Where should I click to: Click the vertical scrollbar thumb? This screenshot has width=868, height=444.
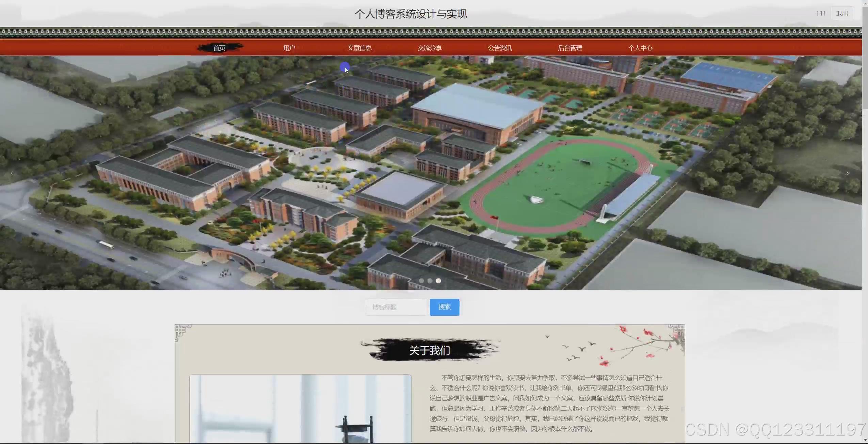coord(865,58)
